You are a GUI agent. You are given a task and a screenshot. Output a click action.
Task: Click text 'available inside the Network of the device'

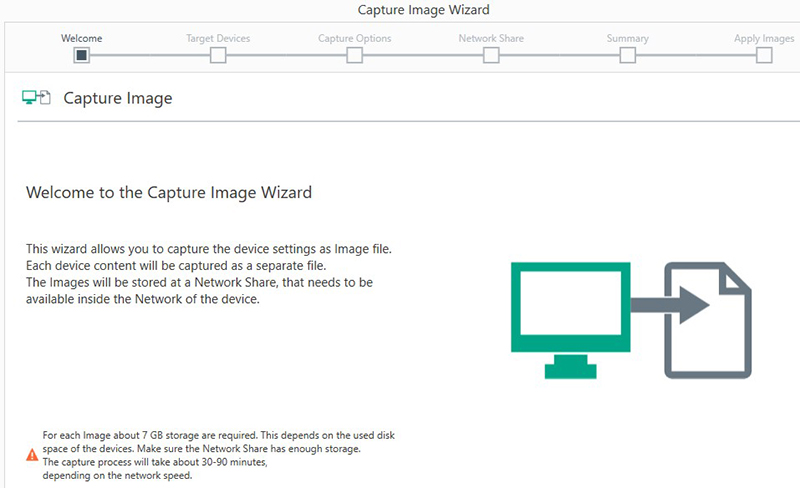(142, 299)
